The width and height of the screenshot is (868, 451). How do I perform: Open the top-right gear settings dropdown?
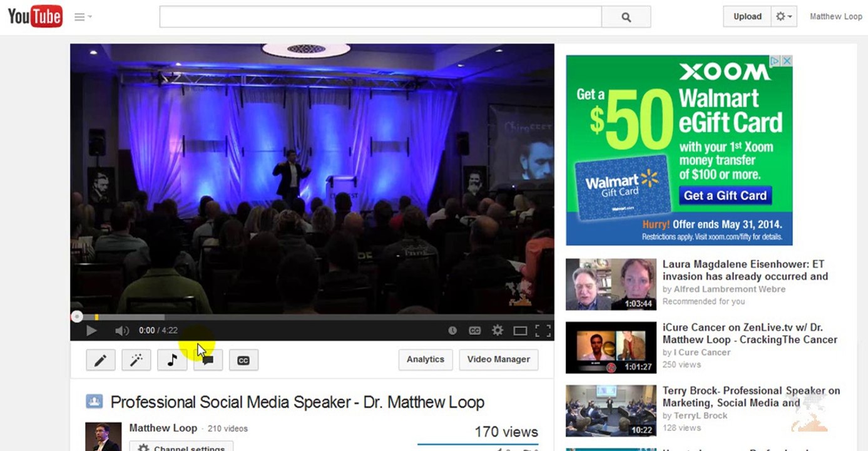pyautogui.click(x=784, y=17)
